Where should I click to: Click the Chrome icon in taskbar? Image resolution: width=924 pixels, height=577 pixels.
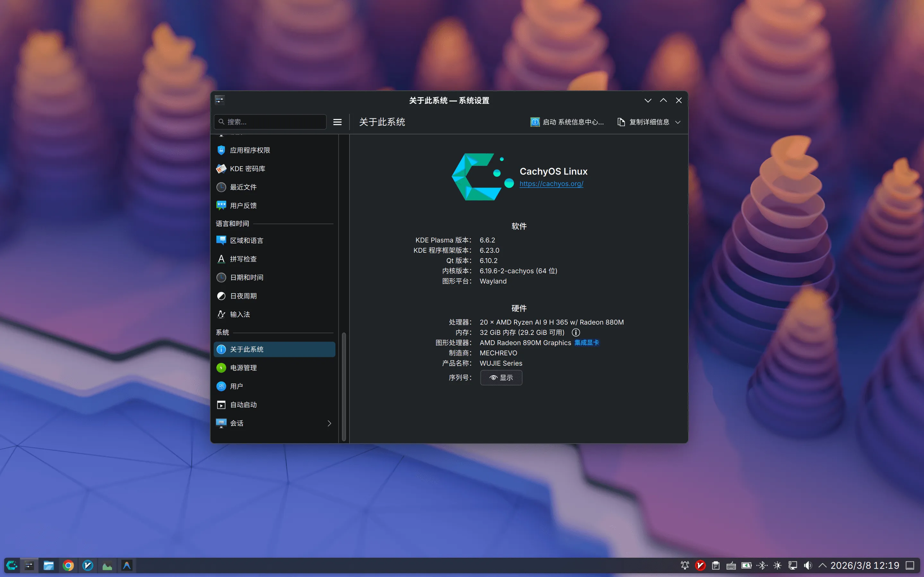click(68, 565)
